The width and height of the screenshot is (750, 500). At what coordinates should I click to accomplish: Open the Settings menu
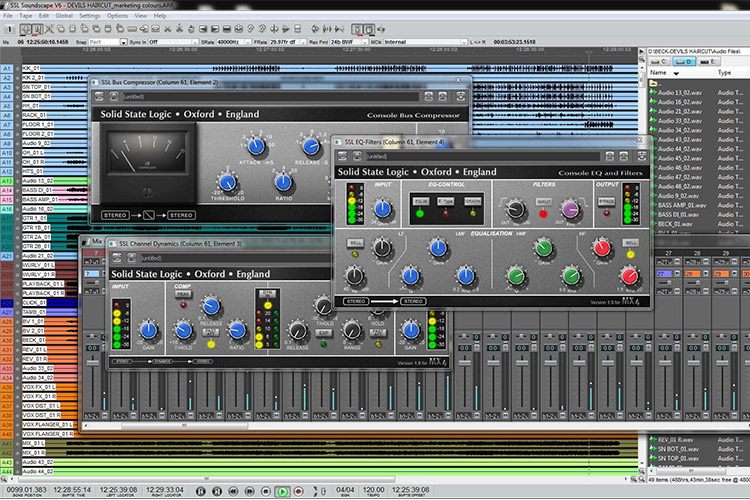90,16
